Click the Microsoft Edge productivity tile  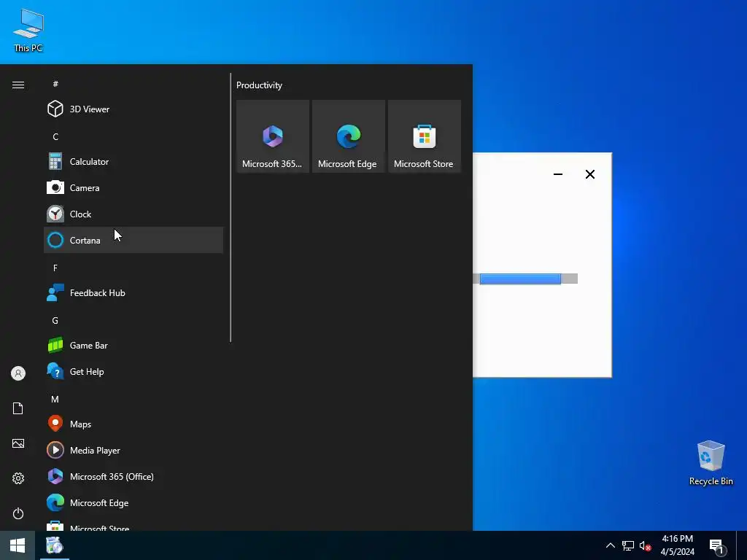pos(348,136)
